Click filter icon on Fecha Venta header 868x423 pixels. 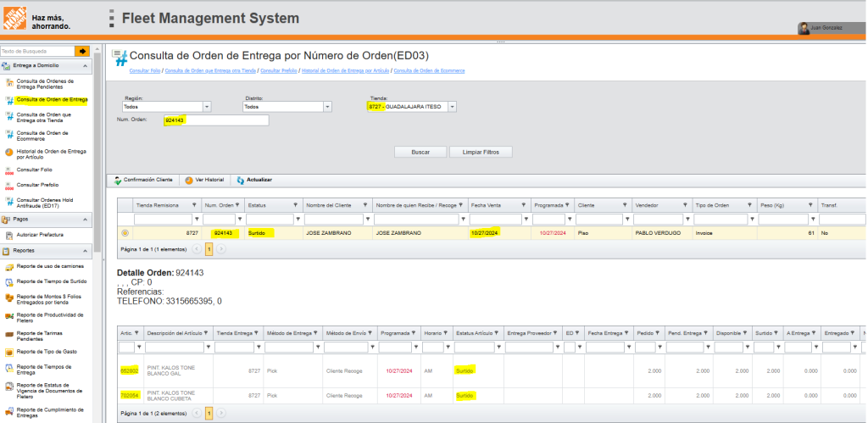pyautogui.click(x=524, y=205)
